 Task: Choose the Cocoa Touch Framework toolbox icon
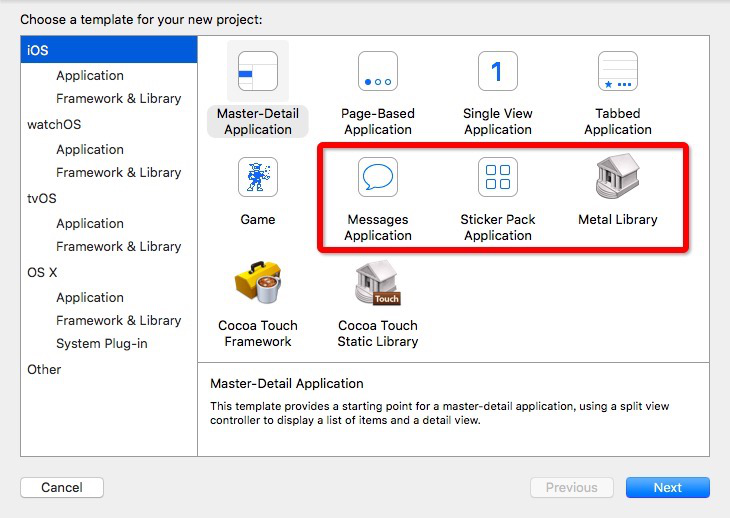click(257, 283)
